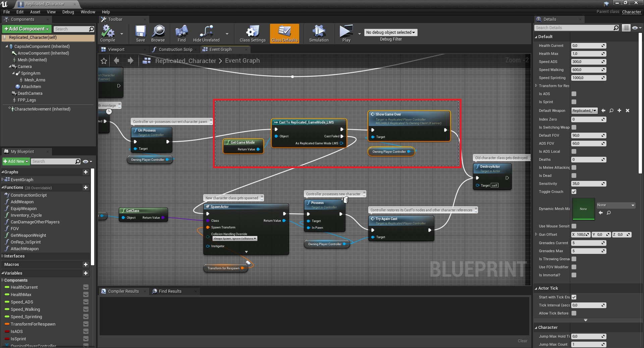Open the debug object selection dropdown
Screen dimensions: 644x348
tap(390, 32)
